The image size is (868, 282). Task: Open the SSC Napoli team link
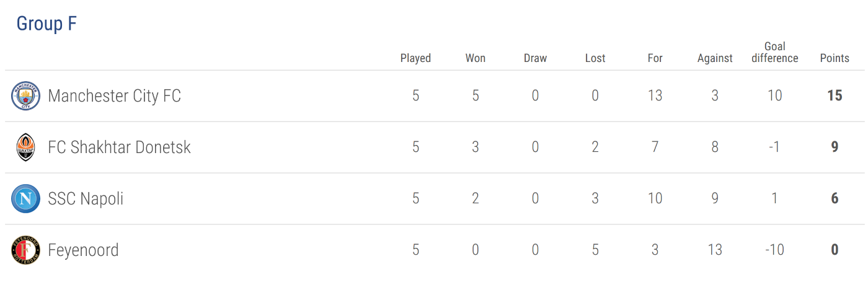point(86,199)
